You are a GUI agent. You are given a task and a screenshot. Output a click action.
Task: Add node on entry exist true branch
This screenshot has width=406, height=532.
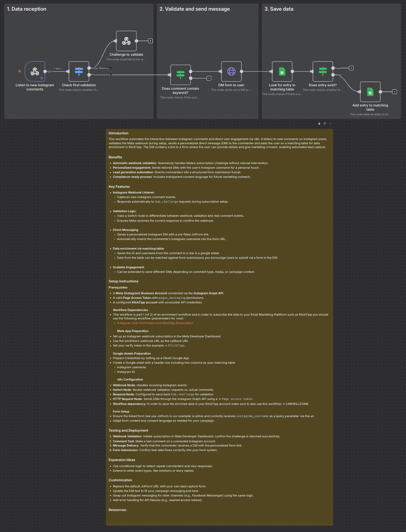[x=351, y=68]
